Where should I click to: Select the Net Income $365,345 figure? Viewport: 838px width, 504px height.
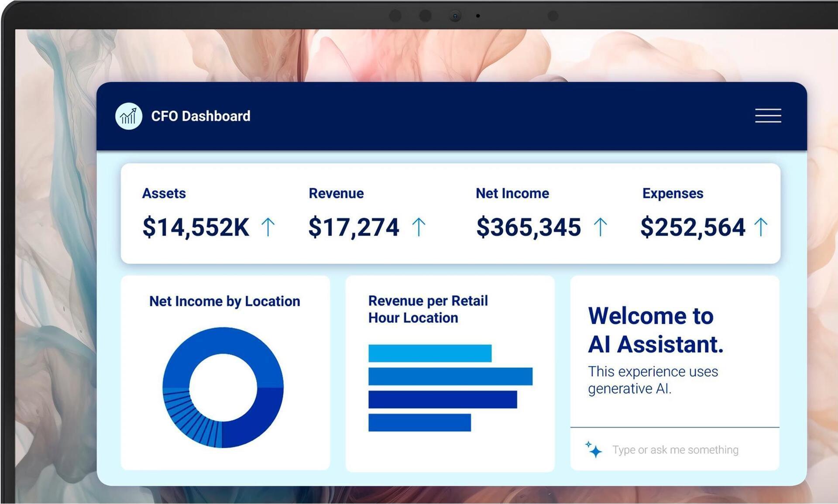coord(528,227)
